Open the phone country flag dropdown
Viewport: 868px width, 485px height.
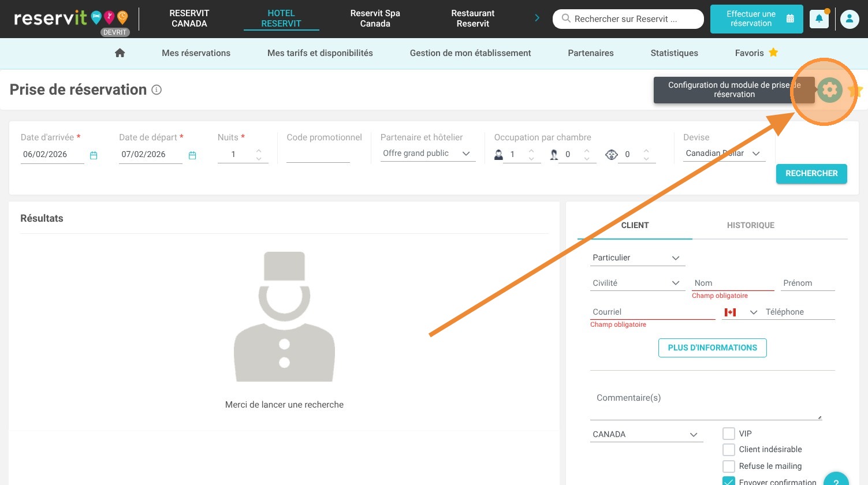pyautogui.click(x=740, y=312)
